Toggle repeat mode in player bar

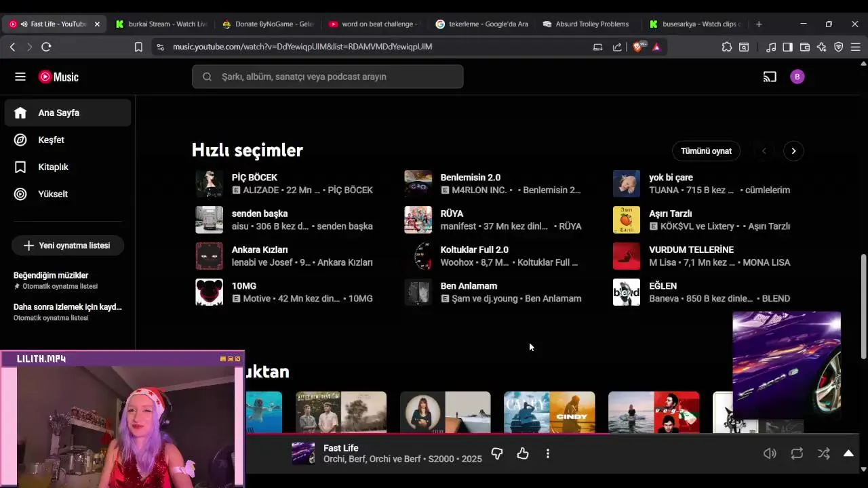[797, 453]
